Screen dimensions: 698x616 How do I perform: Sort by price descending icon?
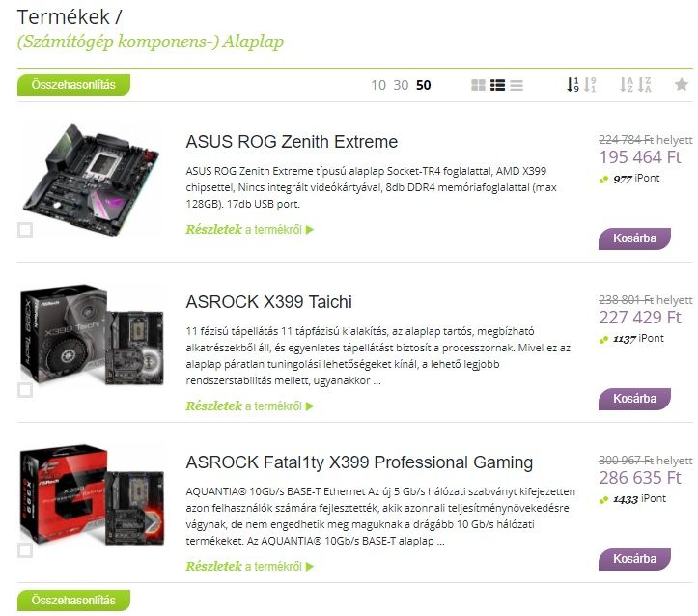tap(590, 85)
